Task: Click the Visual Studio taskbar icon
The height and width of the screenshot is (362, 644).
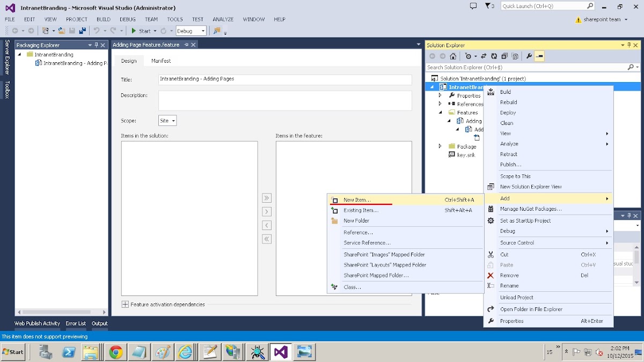Action: pyautogui.click(x=281, y=352)
